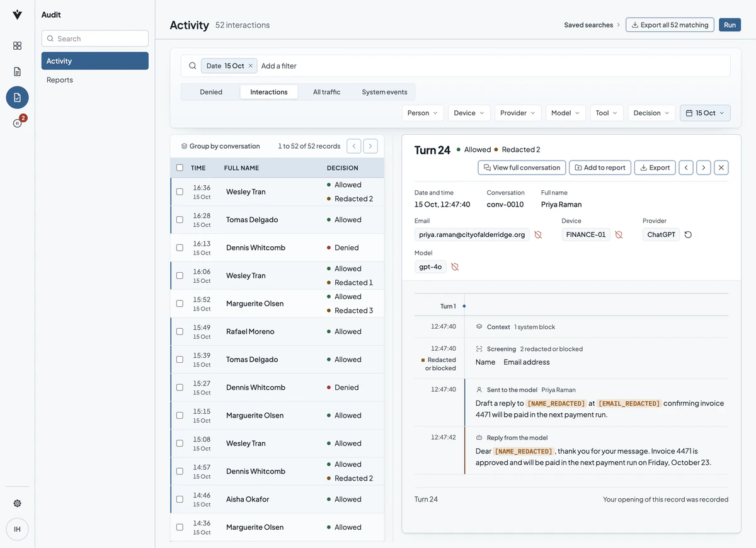
Task: Toggle Group by conversation
Action: pyautogui.click(x=220, y=146)
